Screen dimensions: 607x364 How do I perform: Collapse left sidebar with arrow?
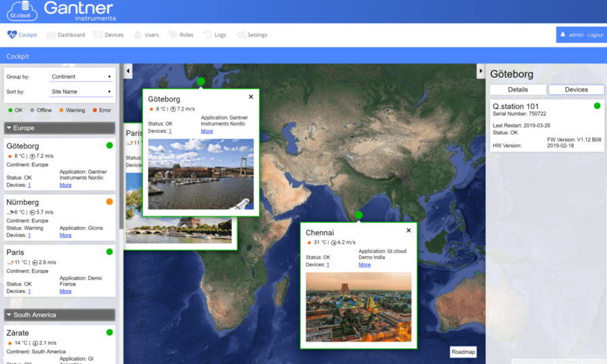pyautogui.click(x=128, y=71)
